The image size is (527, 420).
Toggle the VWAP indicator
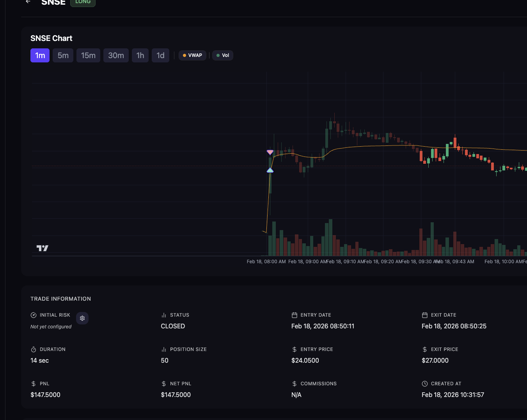click(192, 55)
